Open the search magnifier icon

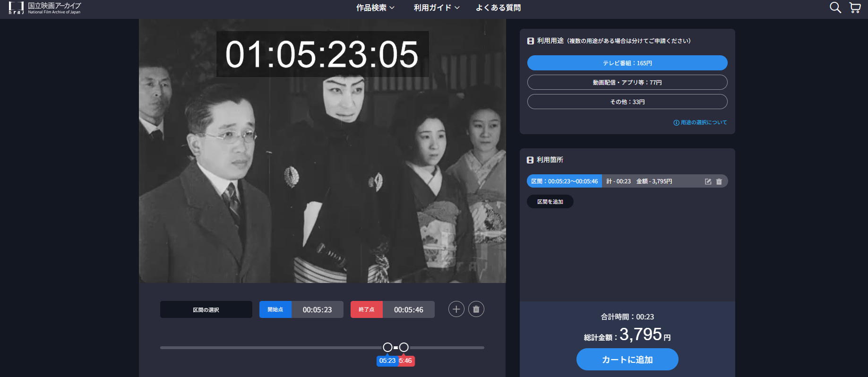835,8
